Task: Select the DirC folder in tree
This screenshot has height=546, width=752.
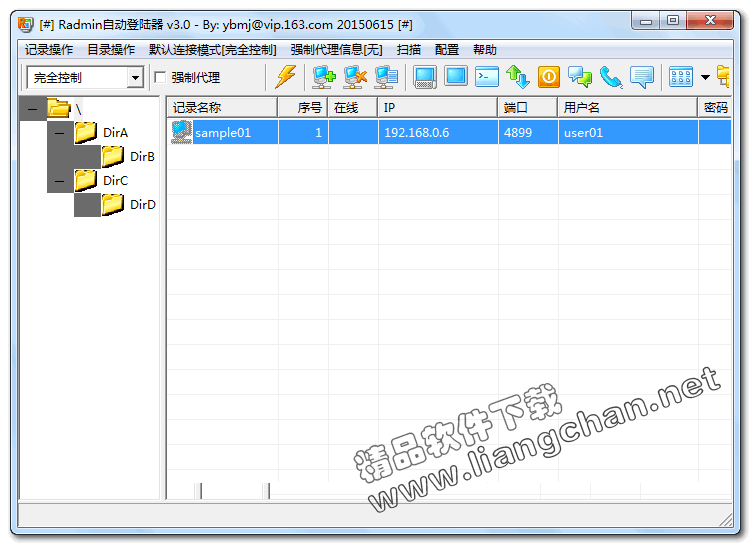Action: tap(101, 180)
